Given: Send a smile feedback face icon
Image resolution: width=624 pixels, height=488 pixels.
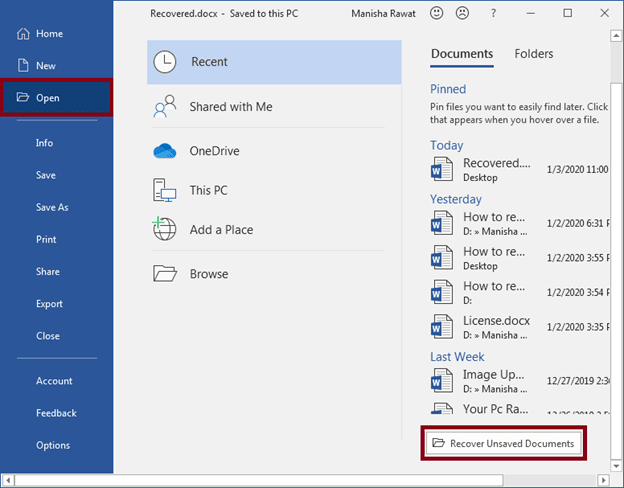Looking at the screenshot, I should (x=437, y=13).
